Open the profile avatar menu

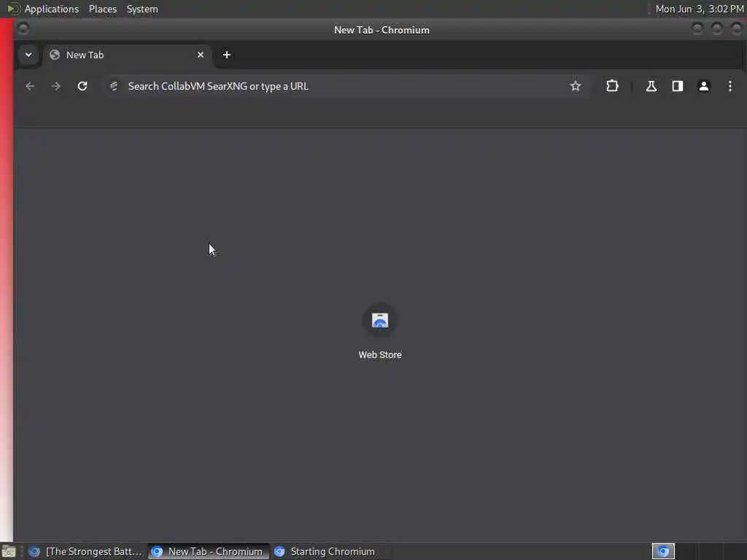tap(704, 86)
